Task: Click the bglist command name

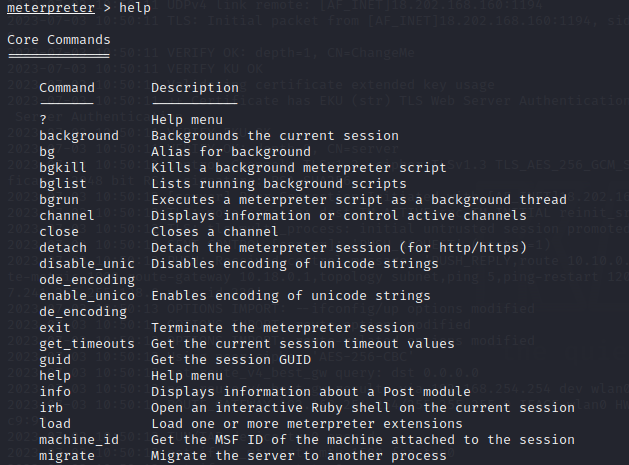Action: pos(63,184)
